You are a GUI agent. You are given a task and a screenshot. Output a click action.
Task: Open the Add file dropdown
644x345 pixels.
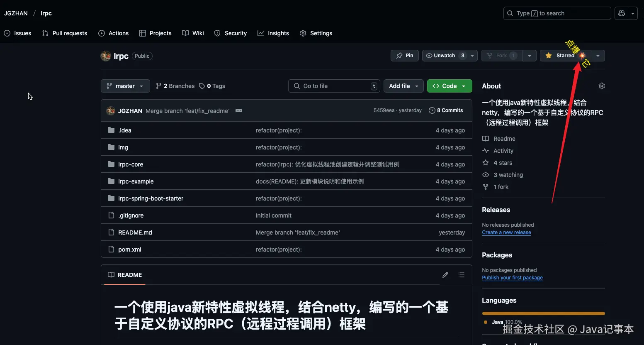pos(403,86)
